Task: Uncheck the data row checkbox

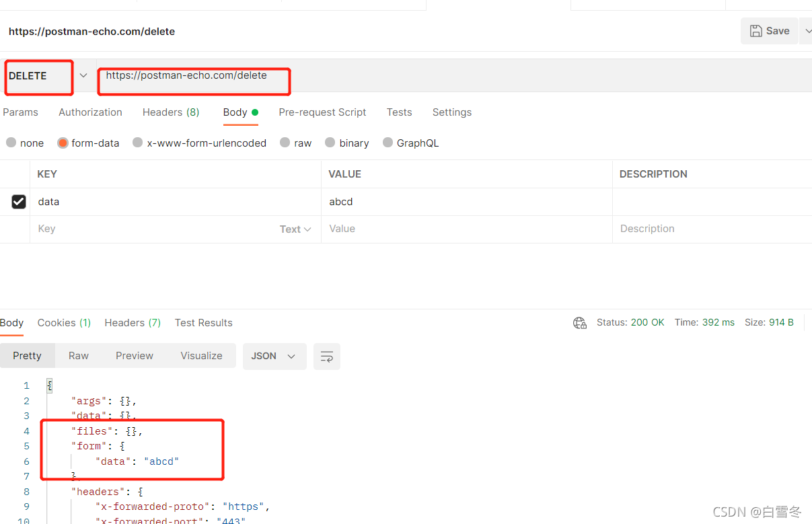Action: pyautogui.click(x=19, y=202)
